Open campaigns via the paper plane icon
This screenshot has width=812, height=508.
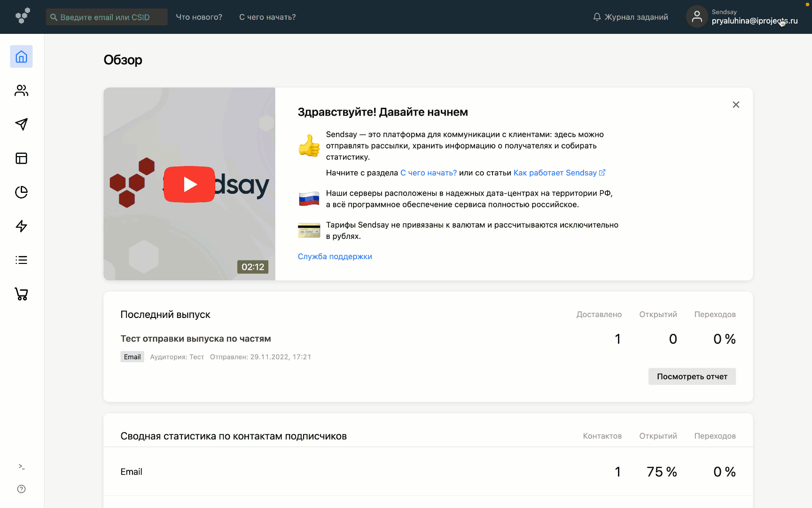(21, 124)
